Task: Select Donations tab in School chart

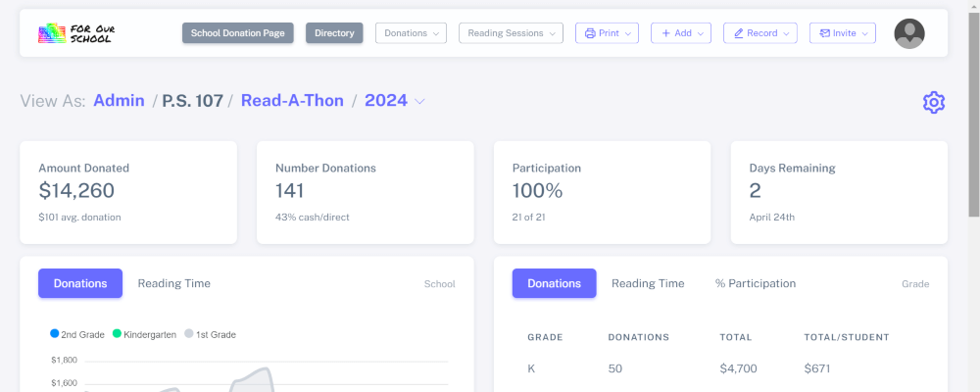Action: [80, 283]
